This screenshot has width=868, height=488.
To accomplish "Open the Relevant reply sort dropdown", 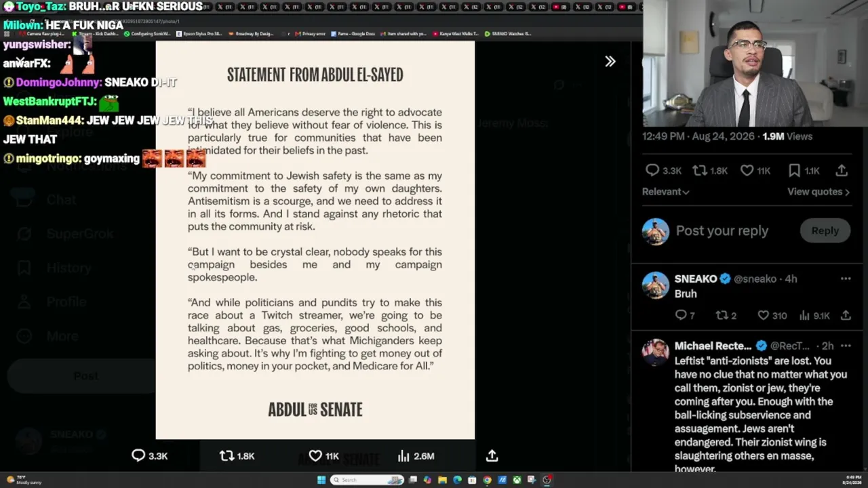I will click(665, 192).
